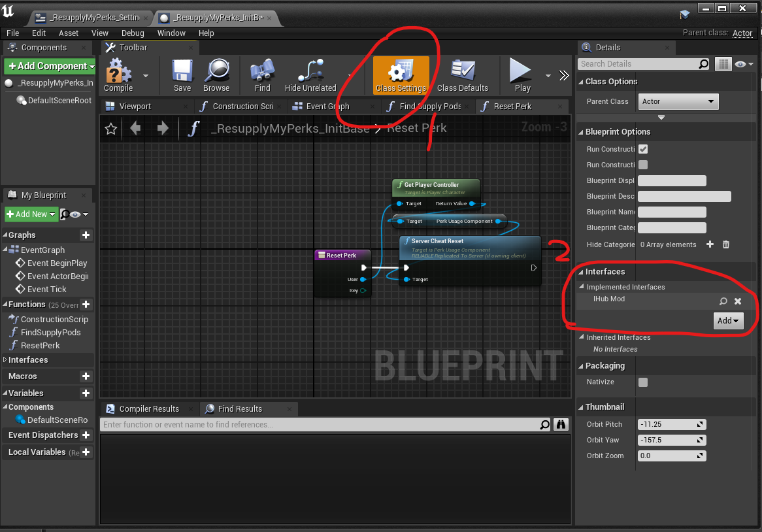This screenshot has width=762, height=532.
Task: Browse to asset in Content Browser
Action: (216, 75)
